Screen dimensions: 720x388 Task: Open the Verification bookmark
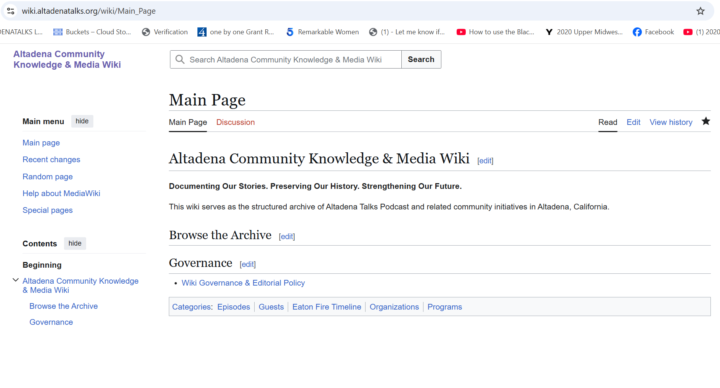[165, 32]
